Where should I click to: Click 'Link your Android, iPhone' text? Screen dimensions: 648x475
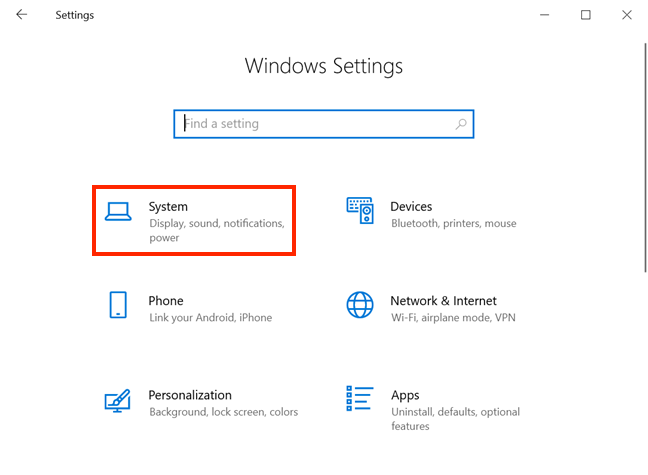pos(211,318)
